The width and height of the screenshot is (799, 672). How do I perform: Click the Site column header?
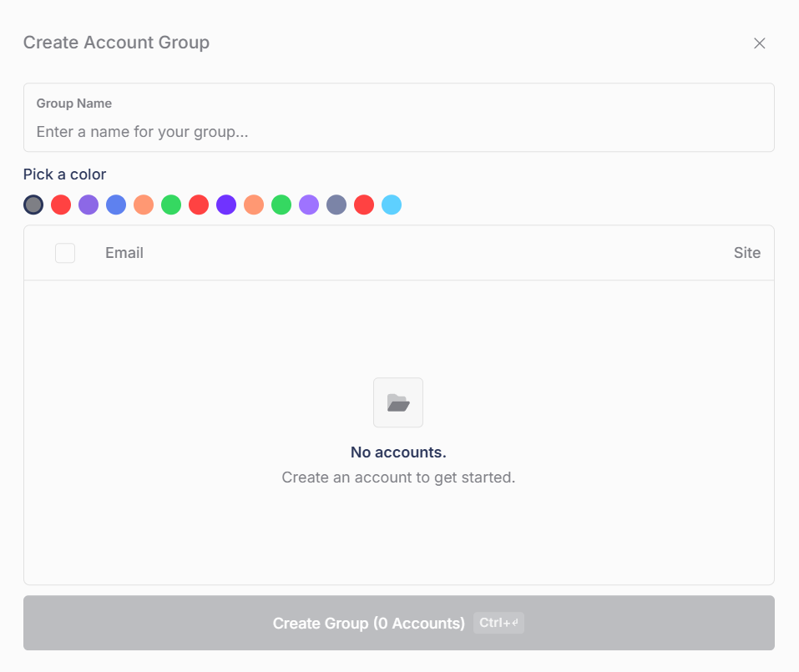tap(747, 253)
